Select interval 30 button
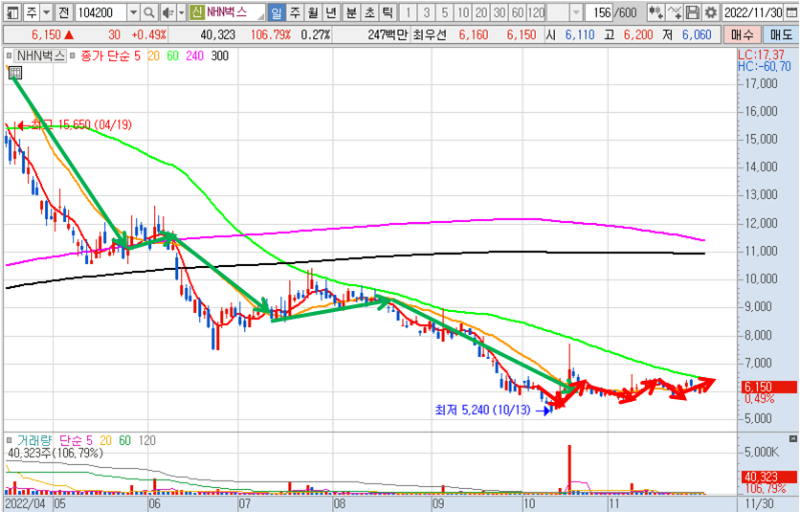This screenshot has width=800, height=512. (x=499, y=12)
